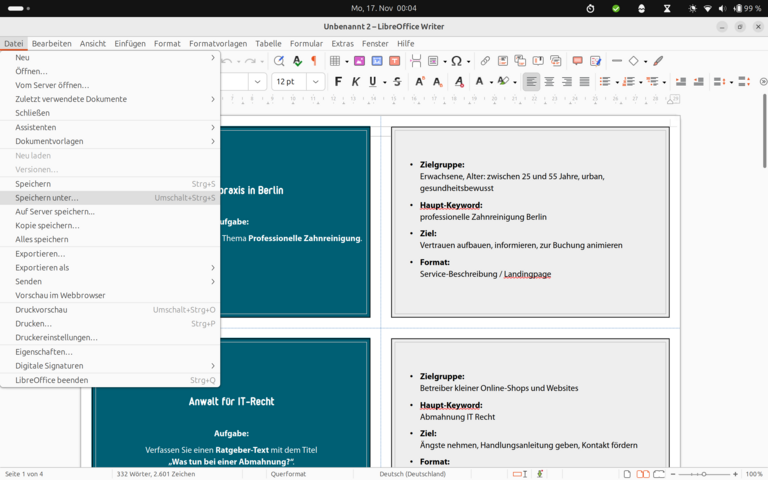
Task: Click the insert comment icon
Action: tap(577, 61)
